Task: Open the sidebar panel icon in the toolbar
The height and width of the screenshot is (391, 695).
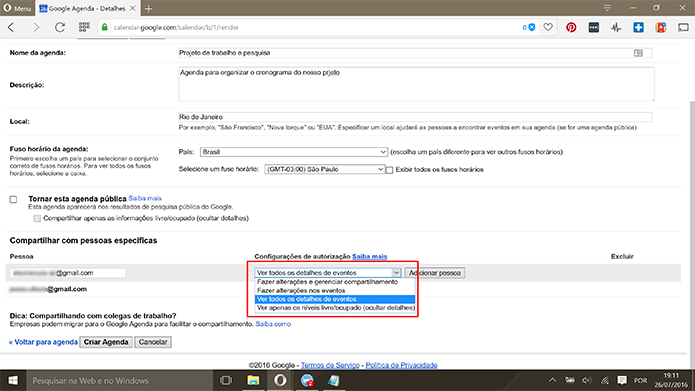Action: click(683, 27)
